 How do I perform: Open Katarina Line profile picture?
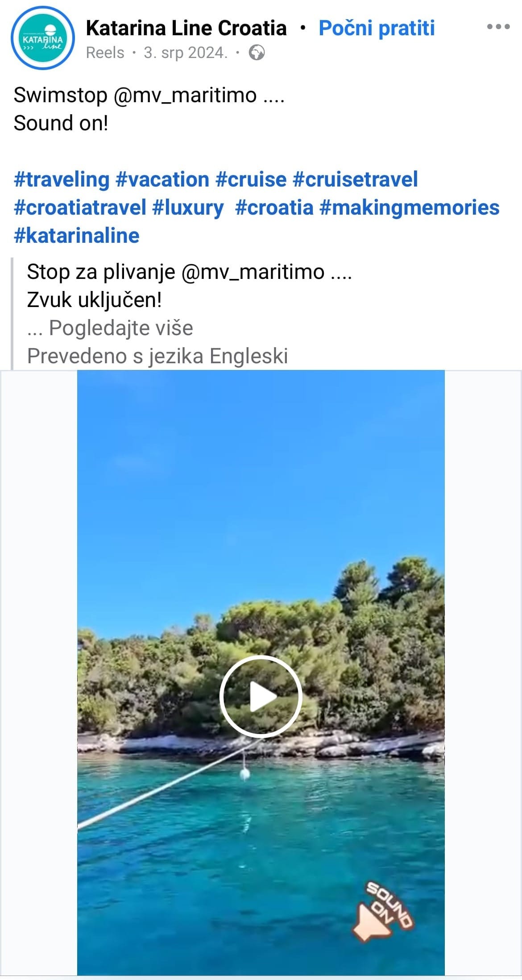[x=43, y=38]
